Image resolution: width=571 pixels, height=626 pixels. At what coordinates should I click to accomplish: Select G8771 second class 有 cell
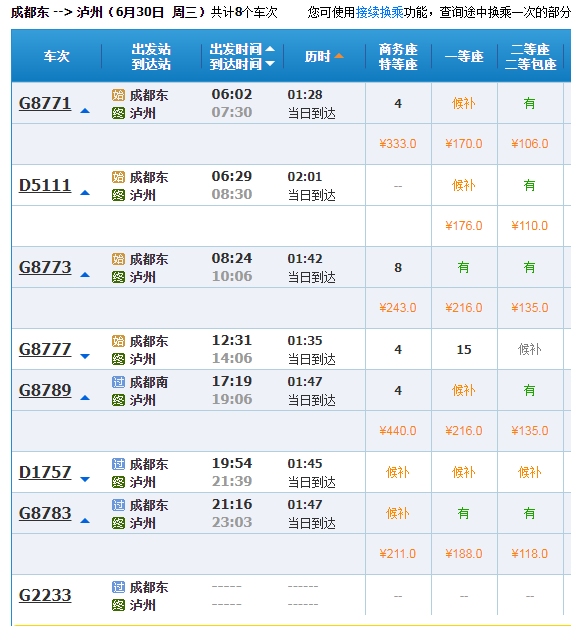point(530,103)
